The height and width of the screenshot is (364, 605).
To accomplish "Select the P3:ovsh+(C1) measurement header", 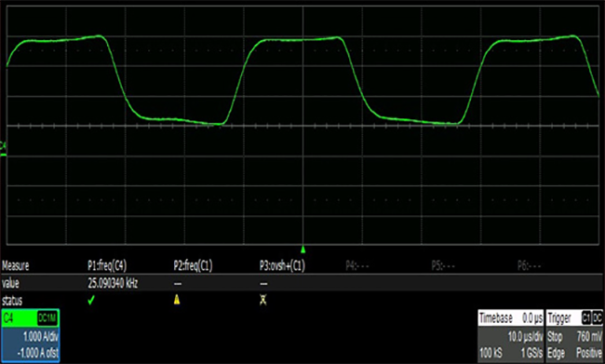I will point(282,265).
